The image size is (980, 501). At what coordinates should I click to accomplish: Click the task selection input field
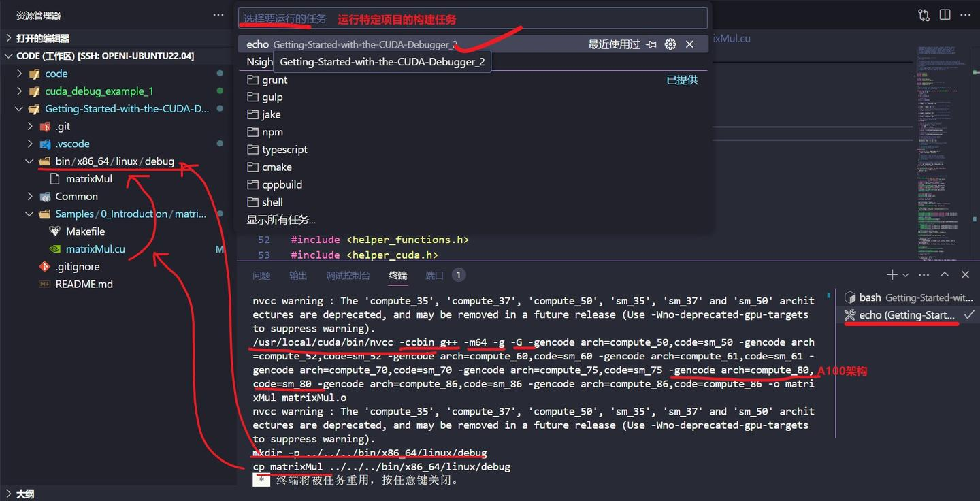[x=473, y=18]
